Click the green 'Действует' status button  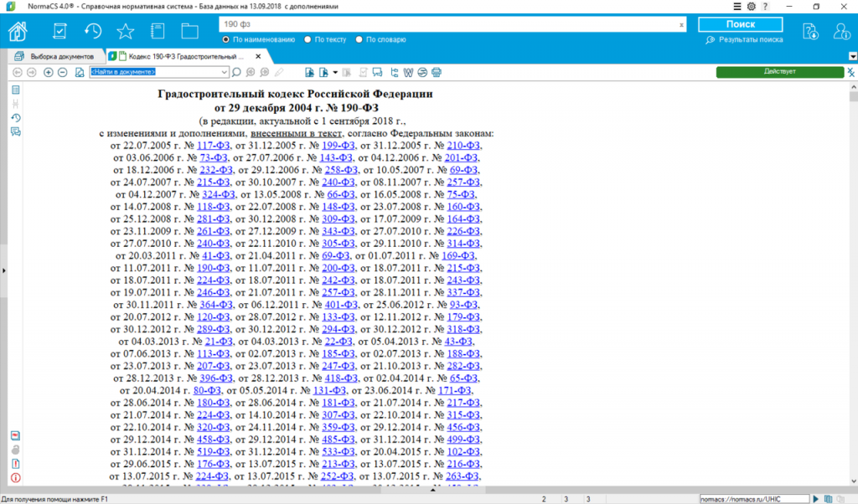point(780,72)
